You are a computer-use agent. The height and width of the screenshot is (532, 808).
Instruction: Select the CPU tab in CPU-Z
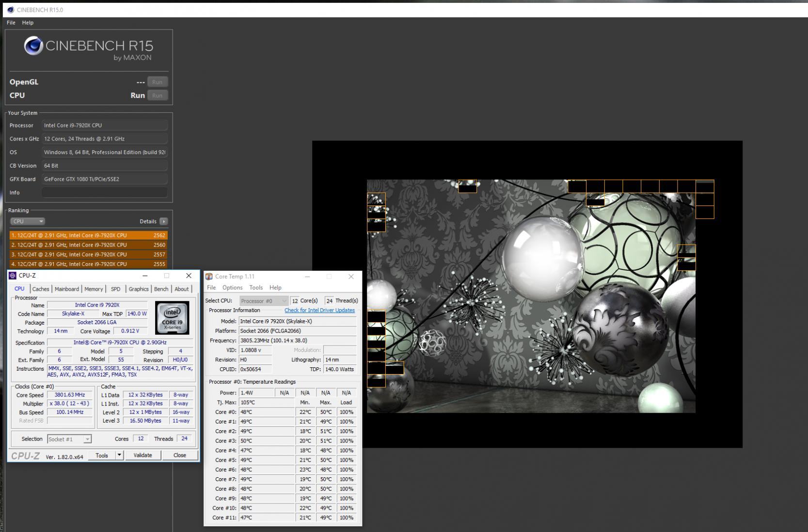[x=19, y=289]
